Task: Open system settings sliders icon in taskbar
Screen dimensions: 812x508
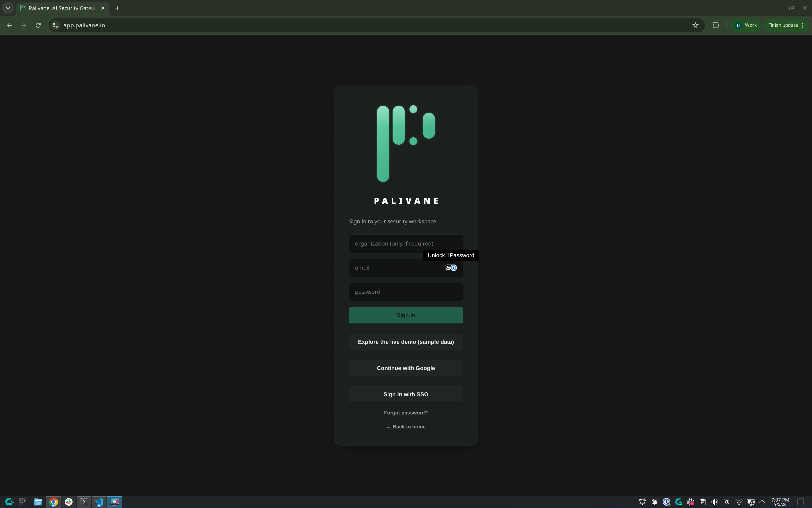Action: [22, 502]
